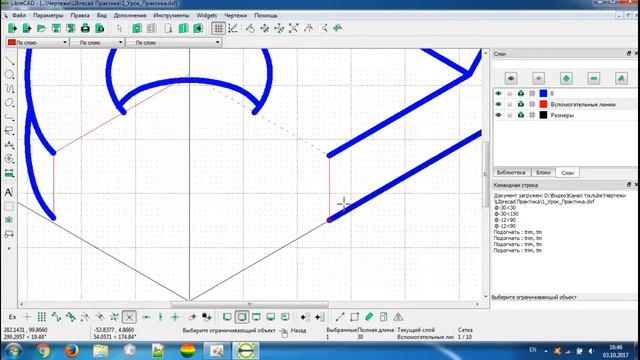Click the Zoom window magnifier icon
The height and width of the screenshot is (360, 640).
pyautogui.click(x=324, y=28)
